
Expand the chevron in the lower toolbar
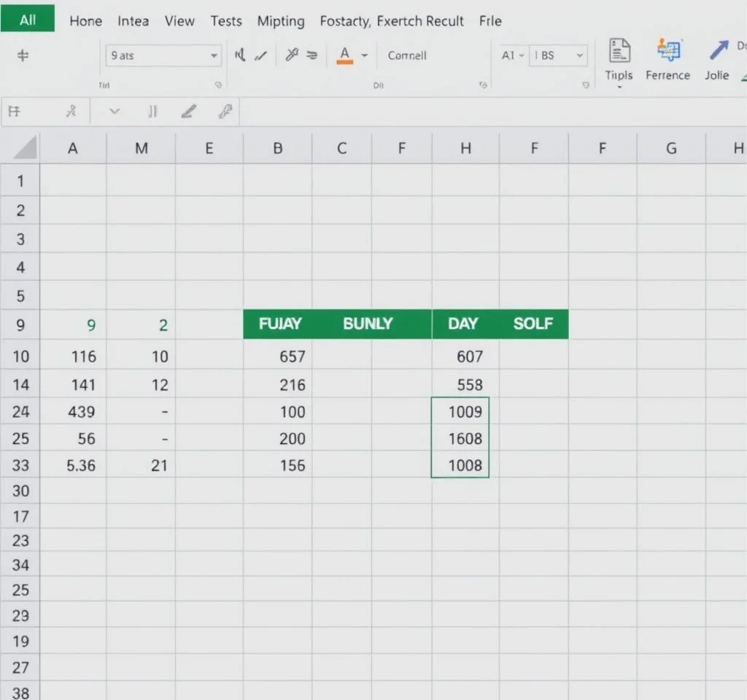pyautogui.click(x=114, y=112)
